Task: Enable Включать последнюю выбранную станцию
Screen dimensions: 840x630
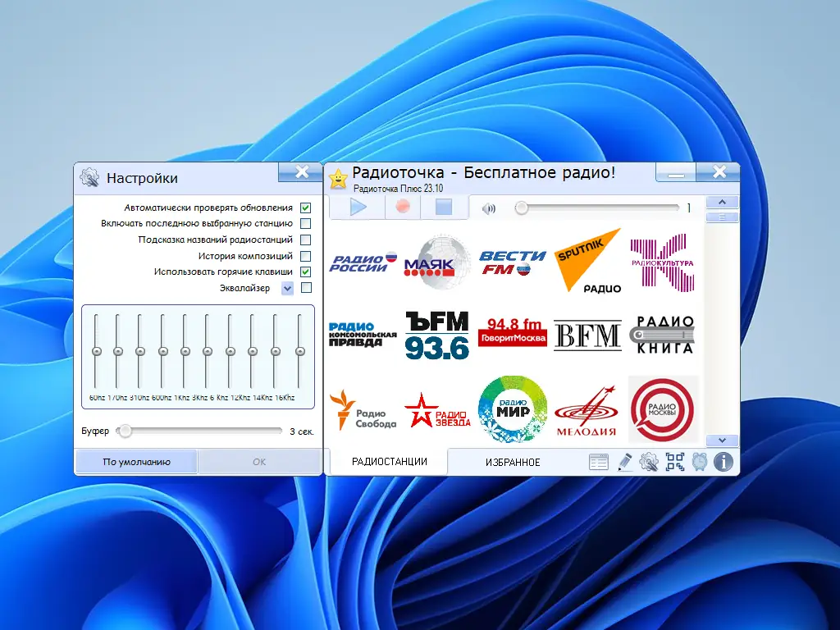Action: pos(305,223)
